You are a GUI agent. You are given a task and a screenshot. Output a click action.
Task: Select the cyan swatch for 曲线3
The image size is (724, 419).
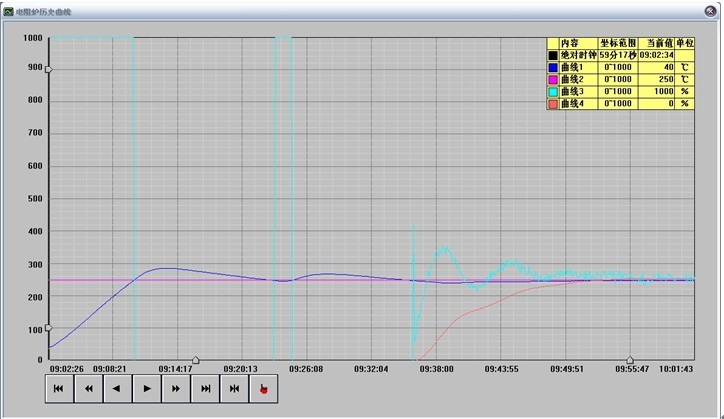click(x=552, y=91)
